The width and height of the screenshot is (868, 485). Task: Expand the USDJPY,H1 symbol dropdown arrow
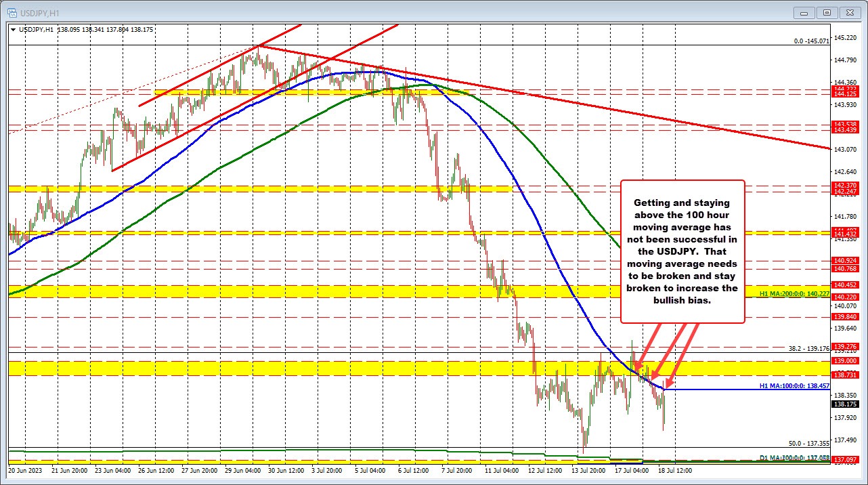point(14,30)
